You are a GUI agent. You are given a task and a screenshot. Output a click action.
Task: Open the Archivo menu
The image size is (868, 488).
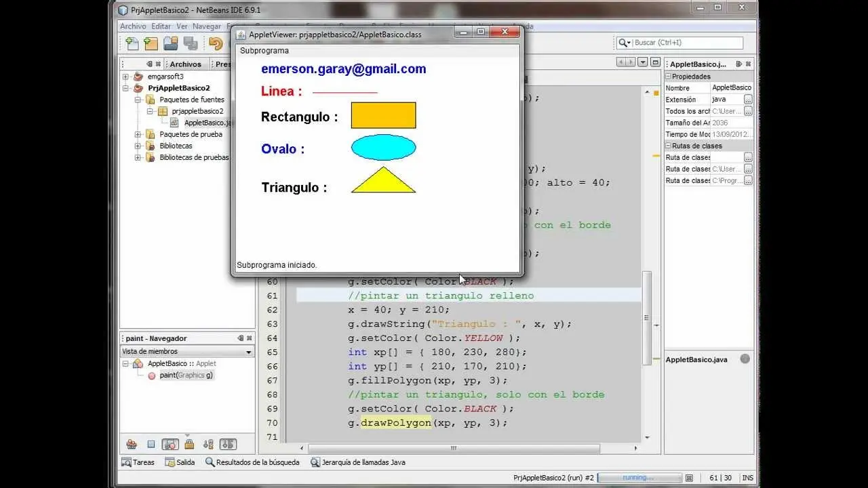point(133,26)
